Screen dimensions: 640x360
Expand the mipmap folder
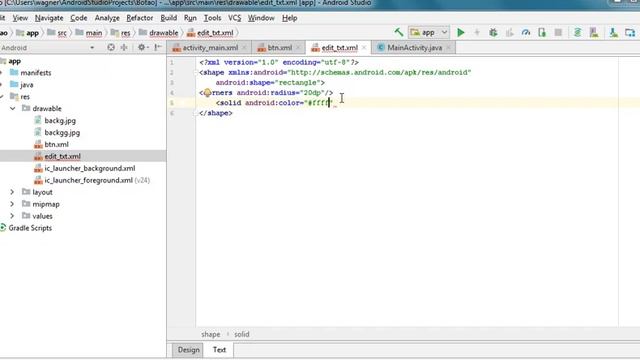(x=12, y=204)
